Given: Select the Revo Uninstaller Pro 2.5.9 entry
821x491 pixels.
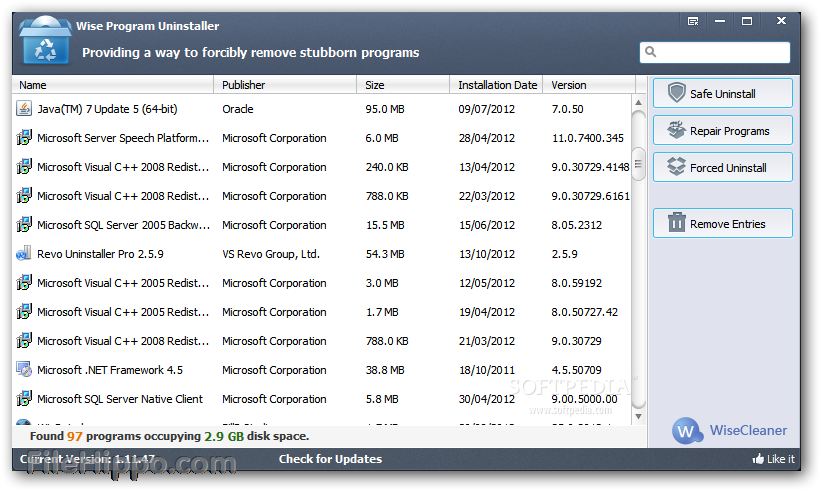Looking at the screenshot, I should pyautogui.click(x=322, y=254).
